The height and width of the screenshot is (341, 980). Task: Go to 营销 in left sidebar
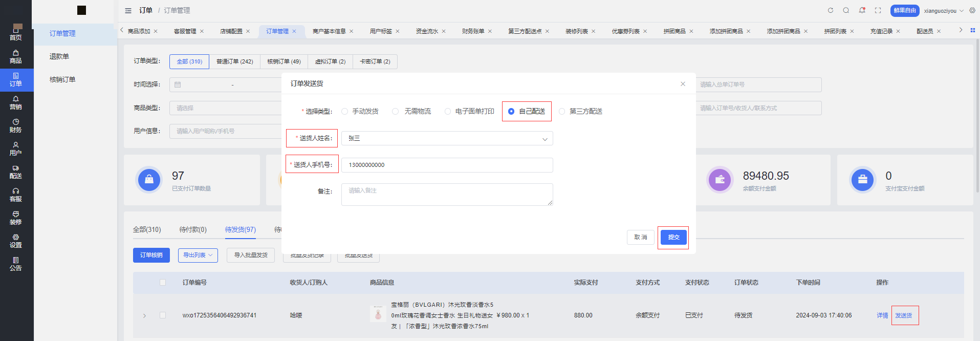click(16, 103)
